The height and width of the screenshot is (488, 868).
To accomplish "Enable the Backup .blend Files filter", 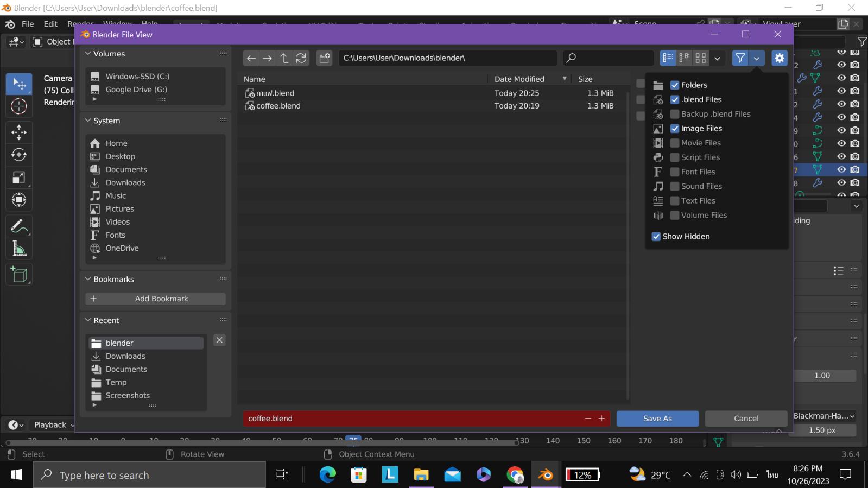I will point(675,114).
